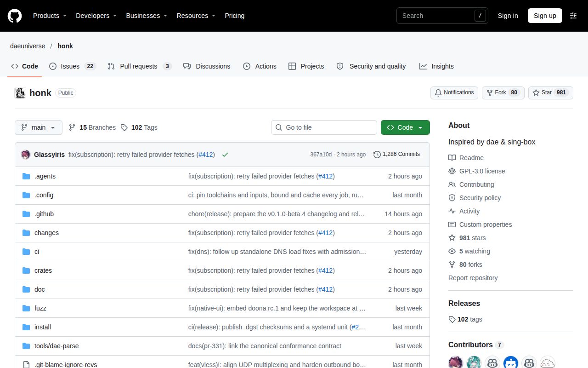Show the commit status check mark

[x=225, y=155]
